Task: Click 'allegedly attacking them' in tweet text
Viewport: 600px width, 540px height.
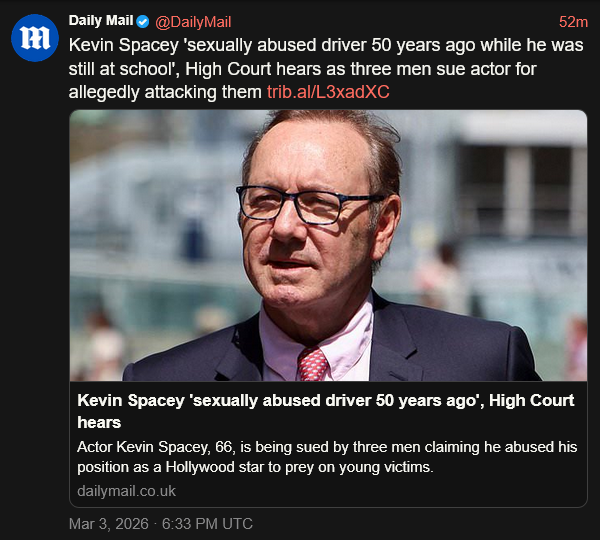Action: (165, 92)
